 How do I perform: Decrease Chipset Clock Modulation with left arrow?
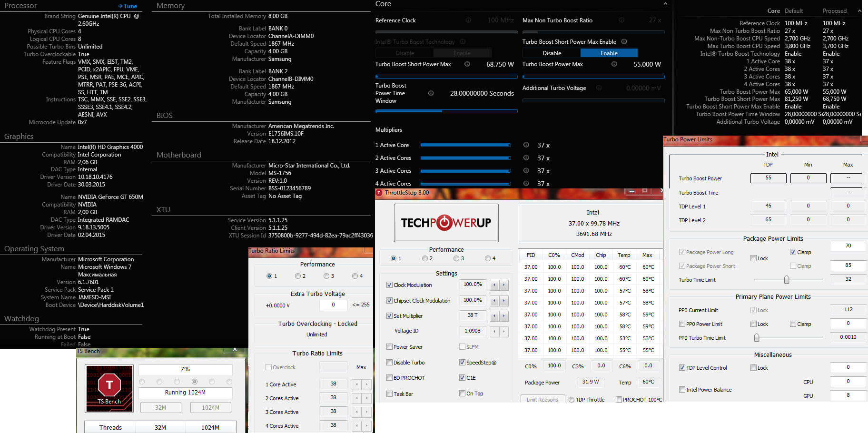[494, 301]
